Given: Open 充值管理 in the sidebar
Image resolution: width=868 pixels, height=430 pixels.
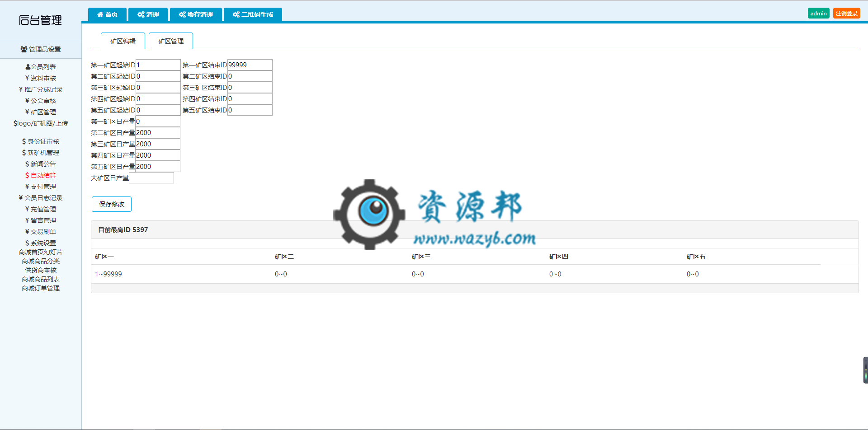Looking at the screenshot, I should coord(41,209).
